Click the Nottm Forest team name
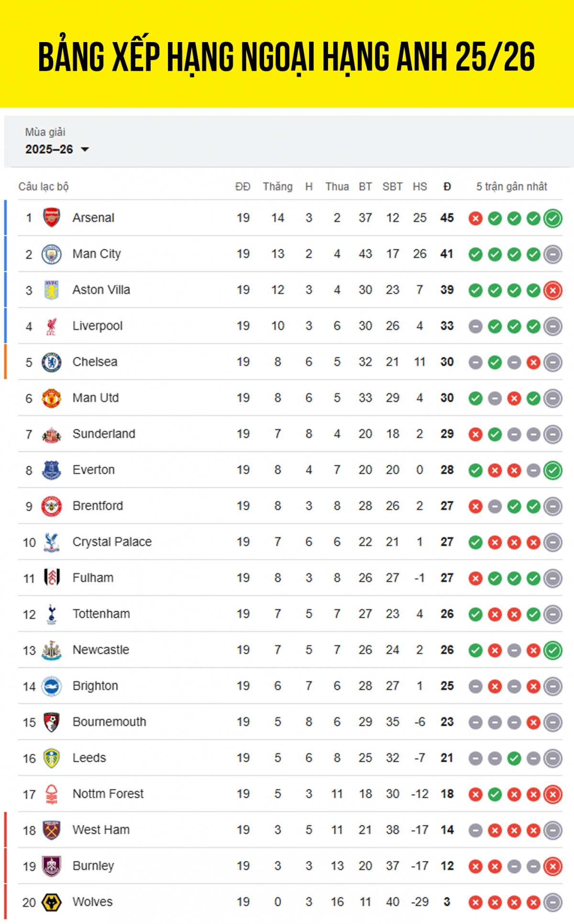Viewport: 574px width, 924px height. pos(108,794)
